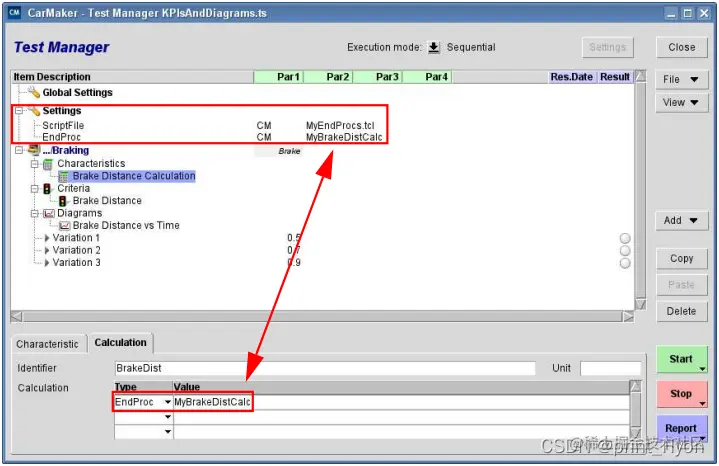Screen dimensions: 719x466
Task: Expand Variation 3 triangle
Action: click(x=47, y=263)
